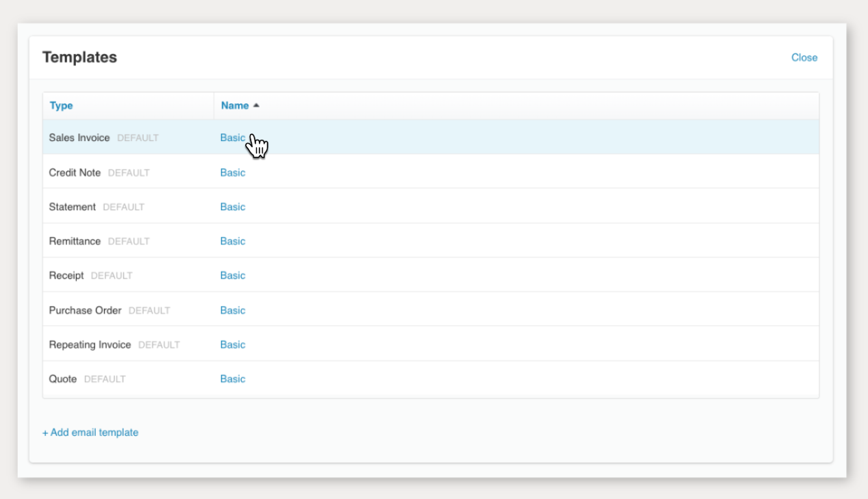
Task: Open the Basic template for Quote
Action: [232, 379]
